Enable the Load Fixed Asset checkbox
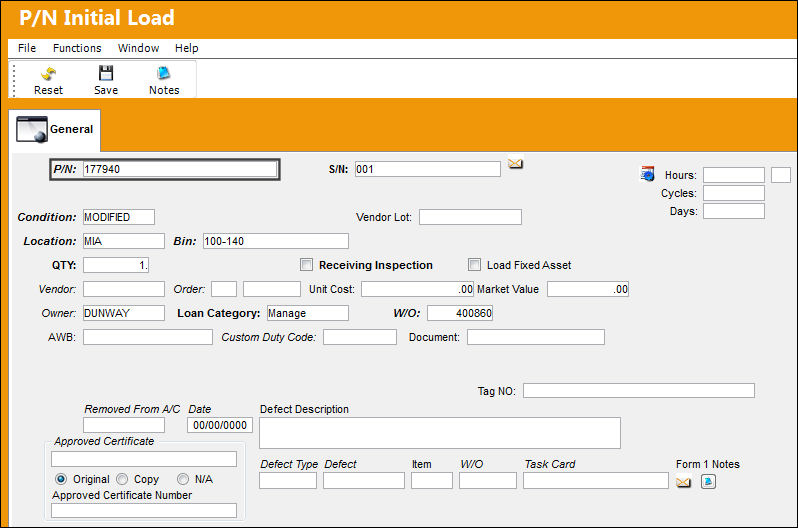The image size is (798, 528). pyautogui.click(x=474, y=265)
